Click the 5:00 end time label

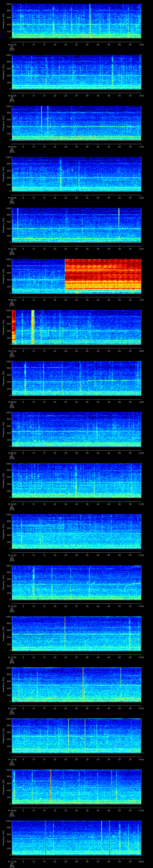tap(141, 197)
